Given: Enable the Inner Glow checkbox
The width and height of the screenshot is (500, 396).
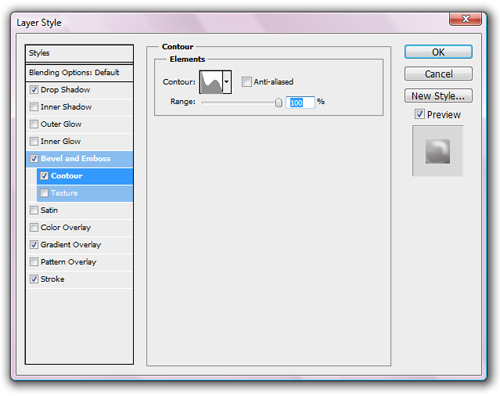Looking at the screenshot, I should pyautogui.click(x=34, y=141).
